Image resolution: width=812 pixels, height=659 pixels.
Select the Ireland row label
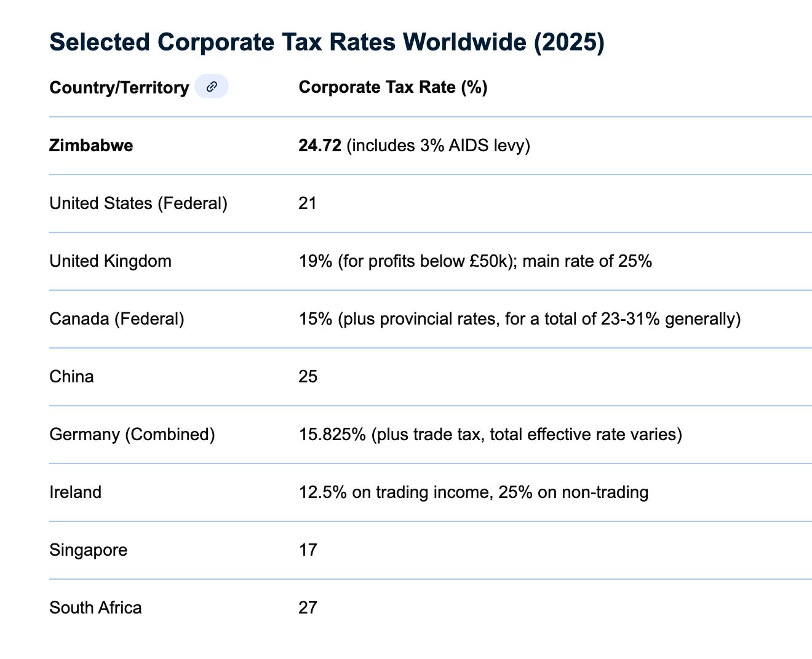(x=75, y=492)
